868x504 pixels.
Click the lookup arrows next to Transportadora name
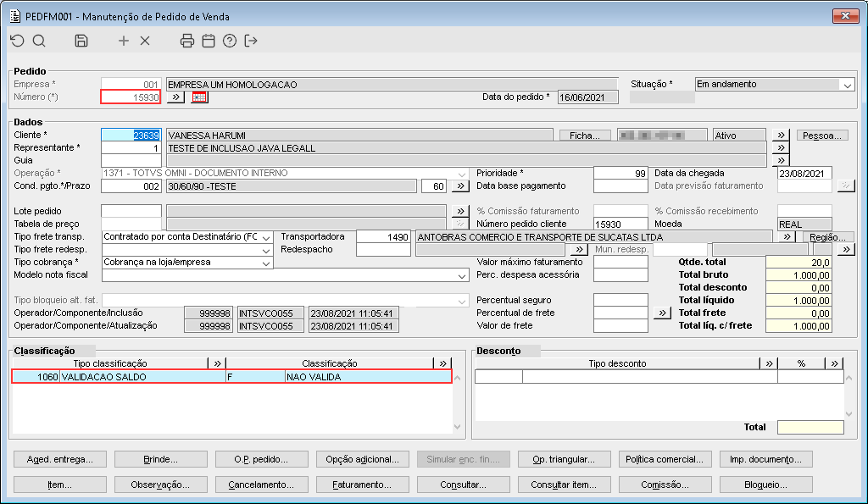pyautogui.click(x=787, y=237)
